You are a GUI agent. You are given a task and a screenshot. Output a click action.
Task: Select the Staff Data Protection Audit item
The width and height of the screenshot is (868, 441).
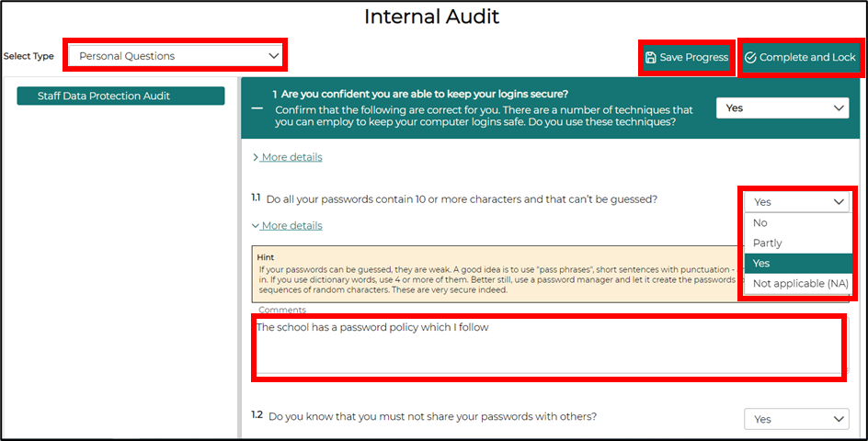(x=120, y=96)
